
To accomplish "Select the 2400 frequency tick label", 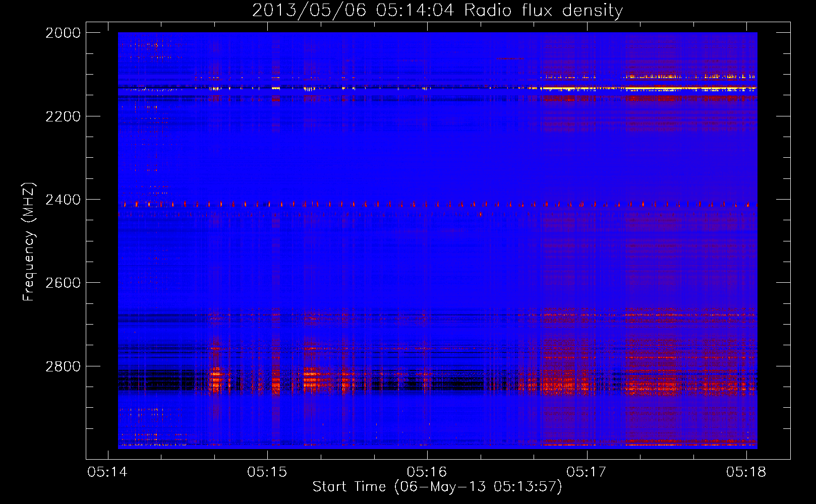I will tap(63, 200).
